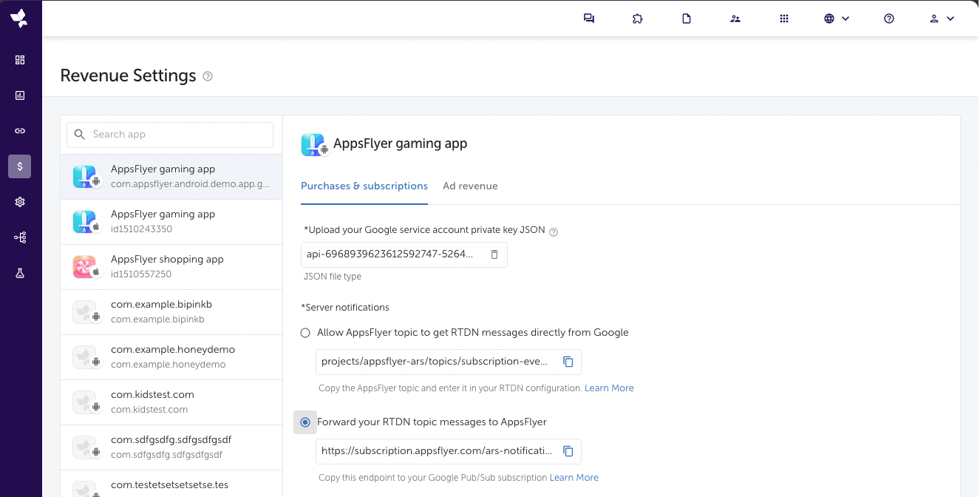Open the help question mark in header
Image resolution: width=980 pixels, height=497 pixels.
(x=889, y=18)
